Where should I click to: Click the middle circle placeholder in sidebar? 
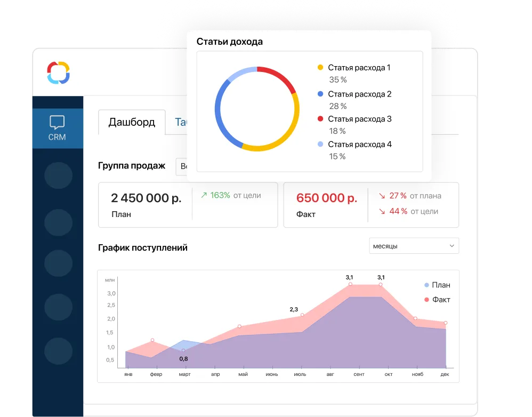click(x=58, y=263)
